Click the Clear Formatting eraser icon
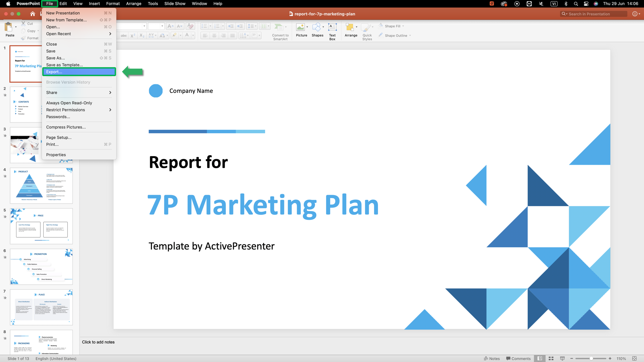644x362 pixels. coord(190,26)
